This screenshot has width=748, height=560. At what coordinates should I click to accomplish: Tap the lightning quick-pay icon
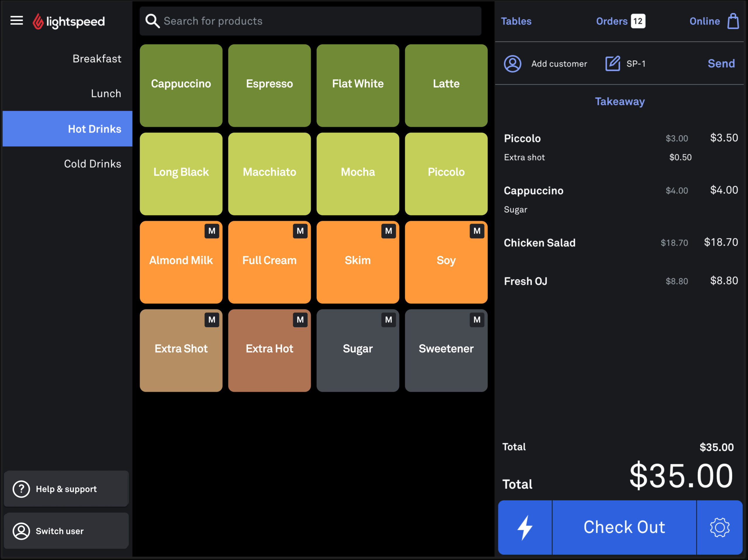[525, 528]
